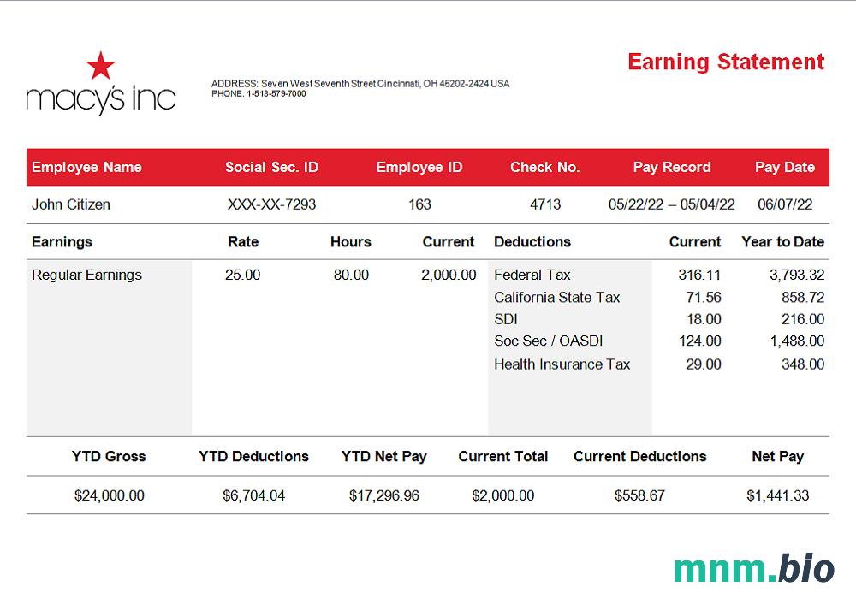Select the Employee Name column header
856x616 pixels.
[x=86, y=167]
